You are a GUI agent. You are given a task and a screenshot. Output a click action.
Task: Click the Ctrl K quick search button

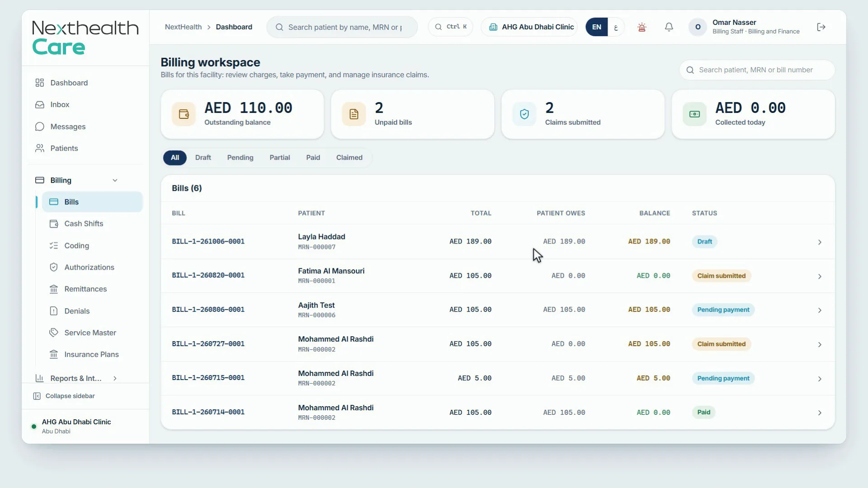click(450, 27)
